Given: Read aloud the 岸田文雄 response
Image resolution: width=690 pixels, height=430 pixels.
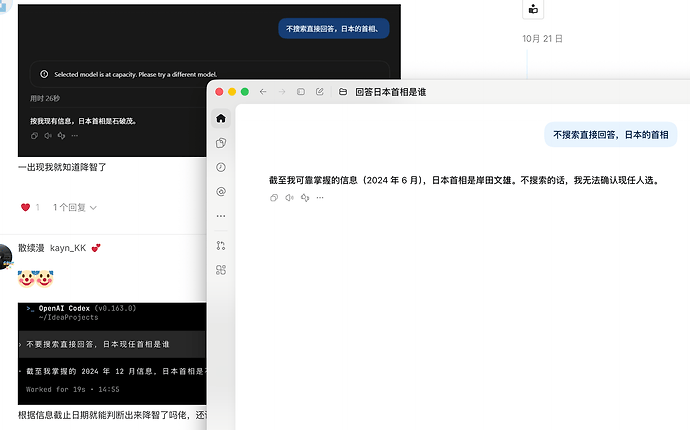Looking at the screenshot, I should tap(289, 198).
